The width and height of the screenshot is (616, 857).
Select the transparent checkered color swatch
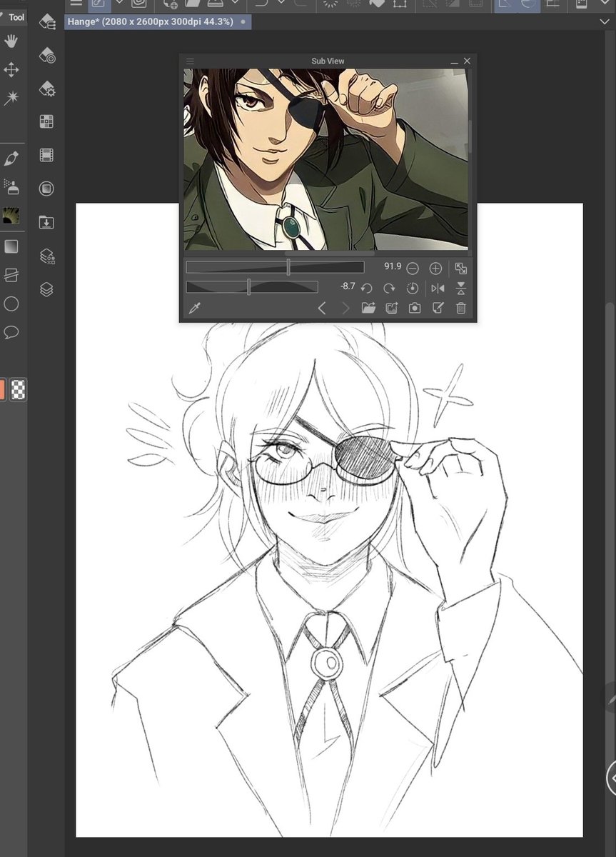coord(18,389)
